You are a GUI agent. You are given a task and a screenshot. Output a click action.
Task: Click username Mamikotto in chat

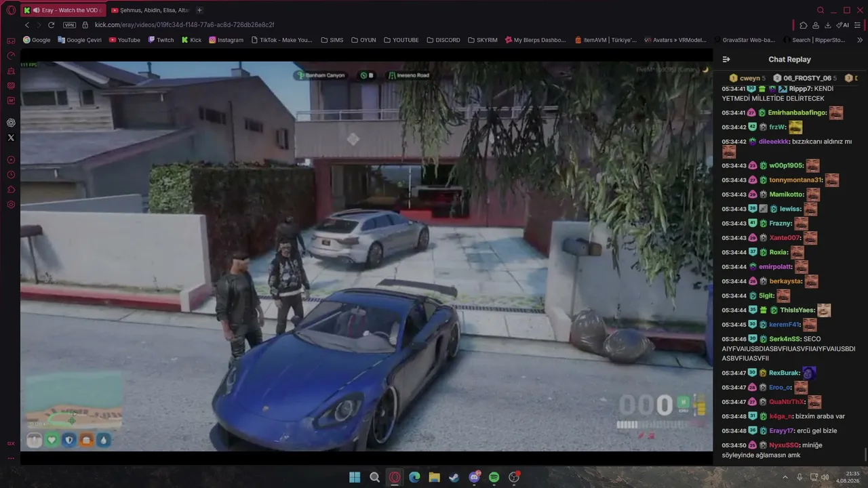point(787,195)
